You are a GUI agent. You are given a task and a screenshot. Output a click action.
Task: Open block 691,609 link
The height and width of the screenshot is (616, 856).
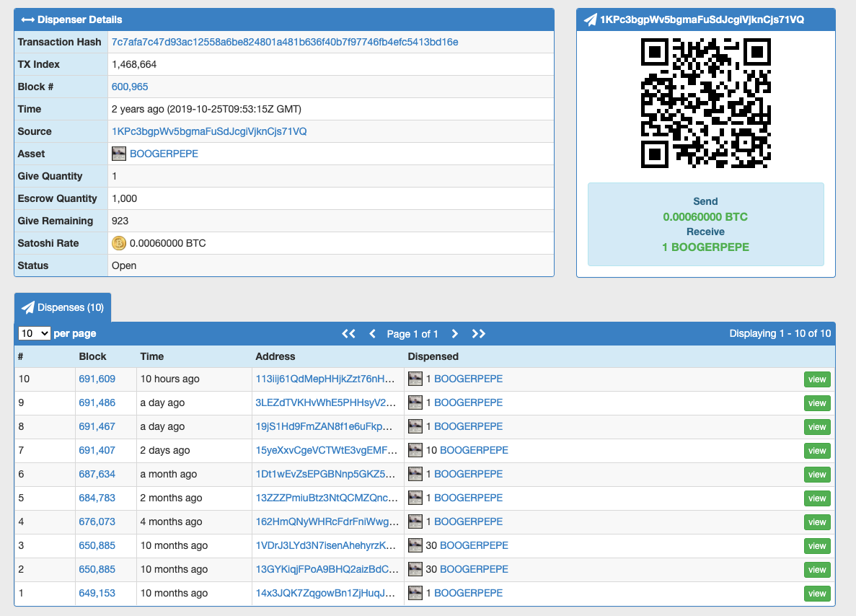click(97, 379)
